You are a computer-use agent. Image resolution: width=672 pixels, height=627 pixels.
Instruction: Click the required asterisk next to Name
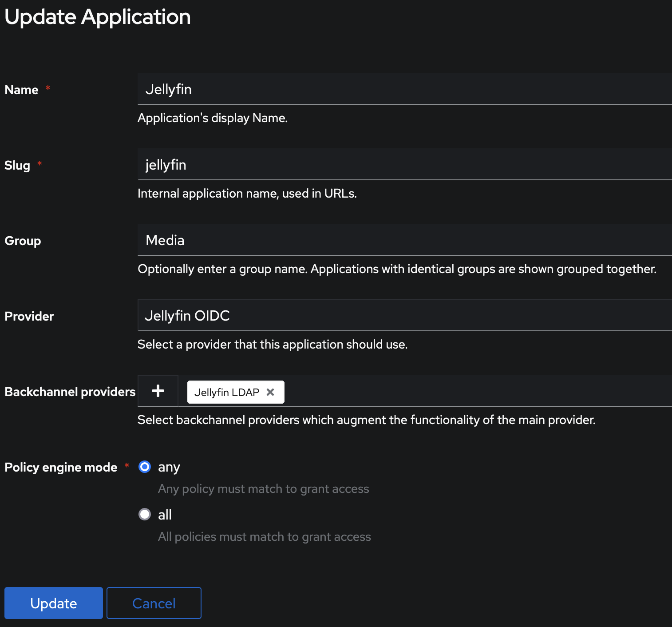[x=47, y=88]
